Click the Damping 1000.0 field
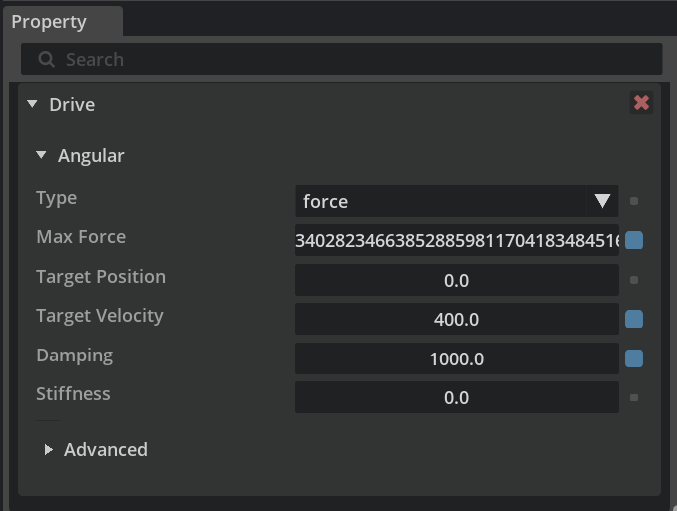The image size is (677, 511). [456, 358]
